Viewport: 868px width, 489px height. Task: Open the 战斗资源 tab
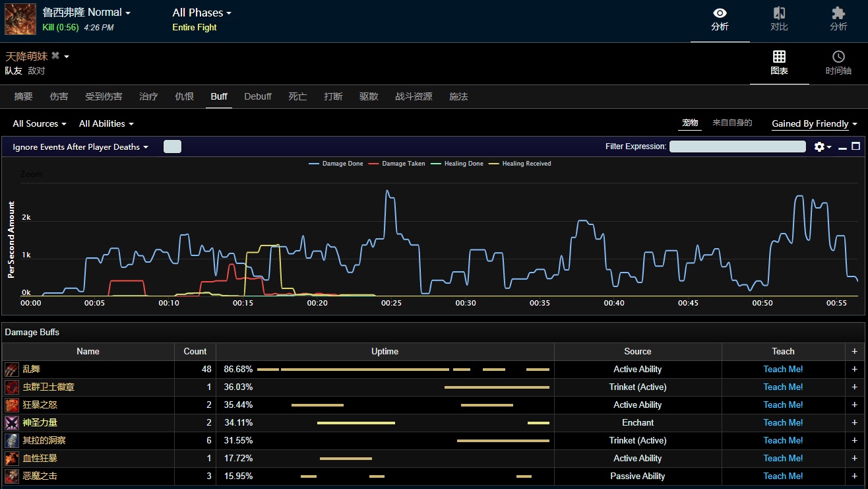click(414, 96)
